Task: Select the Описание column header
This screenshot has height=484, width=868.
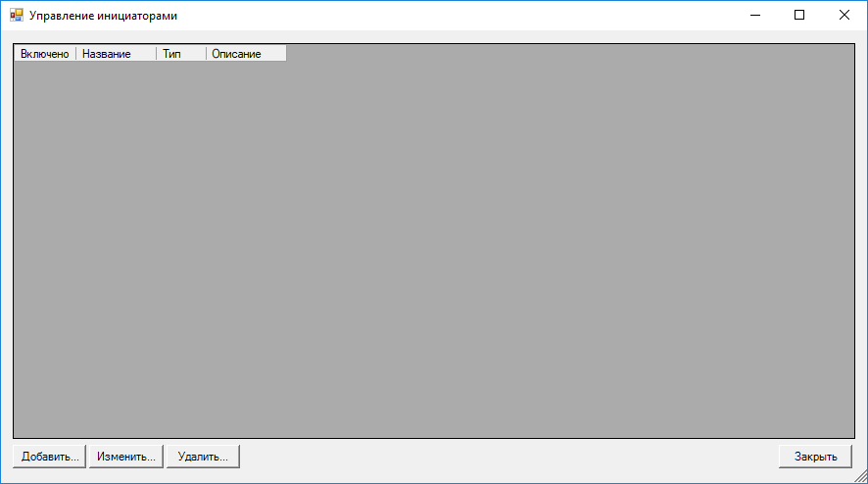Action: [x=246, y=54]
